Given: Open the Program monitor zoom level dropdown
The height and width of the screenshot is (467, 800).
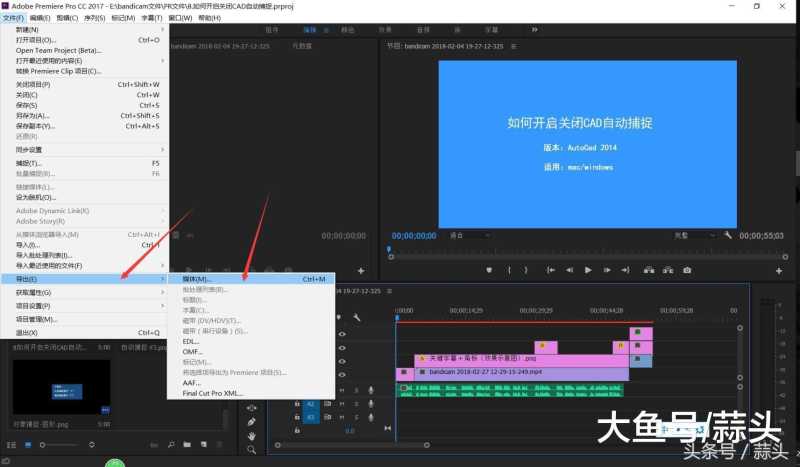Looking at the screenshot, I should coord(469,235).
